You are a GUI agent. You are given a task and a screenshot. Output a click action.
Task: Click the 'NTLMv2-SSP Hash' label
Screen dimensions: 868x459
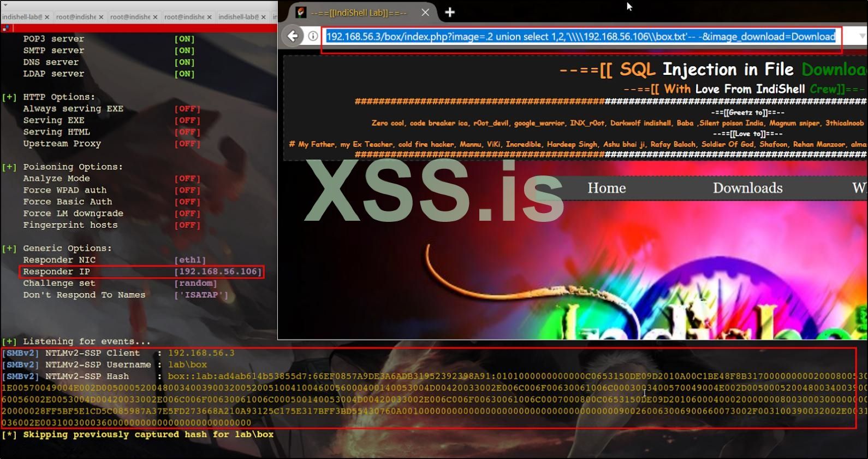pos(87,376)
